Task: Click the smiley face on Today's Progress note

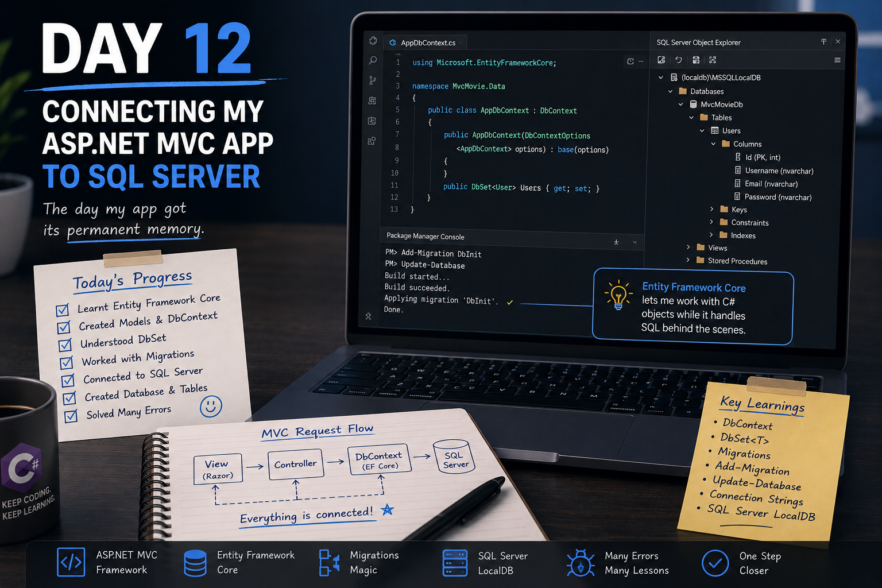Action: 211,406
